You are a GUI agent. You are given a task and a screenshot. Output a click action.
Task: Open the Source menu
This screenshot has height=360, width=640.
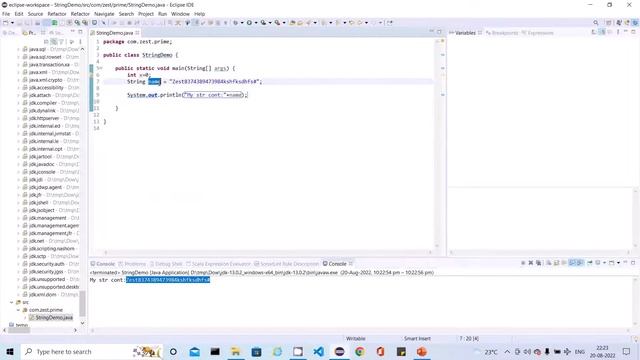[x=35, y=14]
